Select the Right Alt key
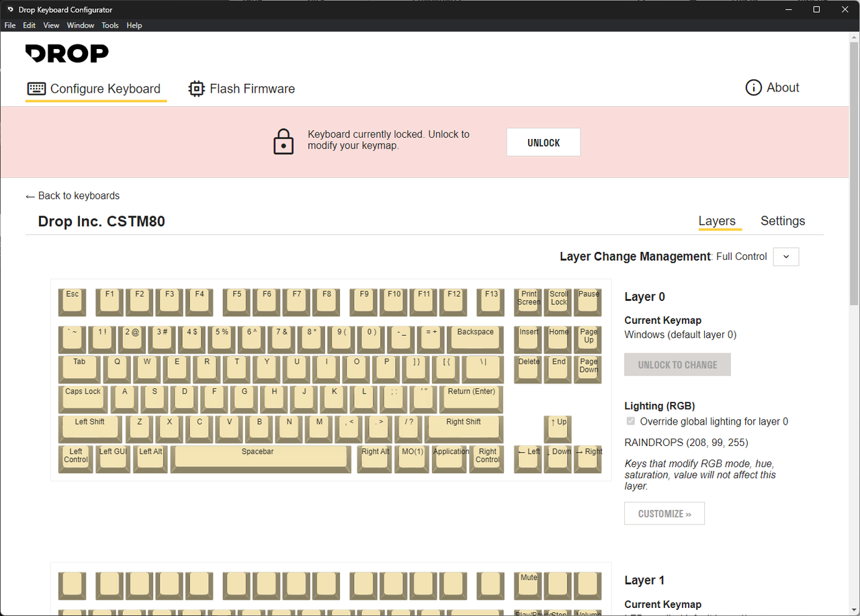The width and height of the screenshot is (860, 616). click(x=375, y=459)
